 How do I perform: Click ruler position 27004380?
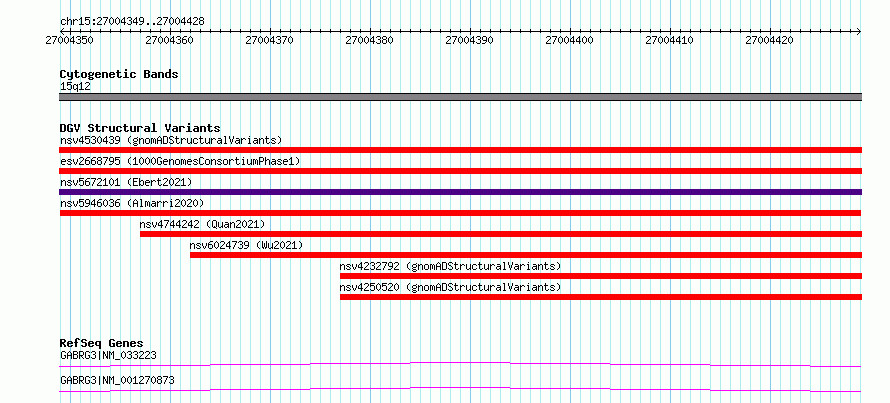pyautogui.click(x=369, y=41)
